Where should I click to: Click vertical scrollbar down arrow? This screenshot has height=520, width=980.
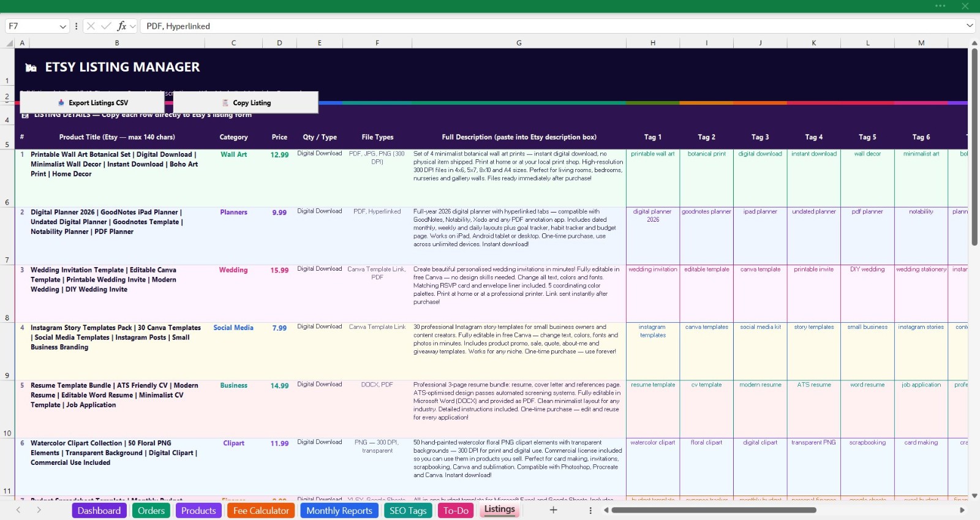pyautogui.click(x=974, y=496)
